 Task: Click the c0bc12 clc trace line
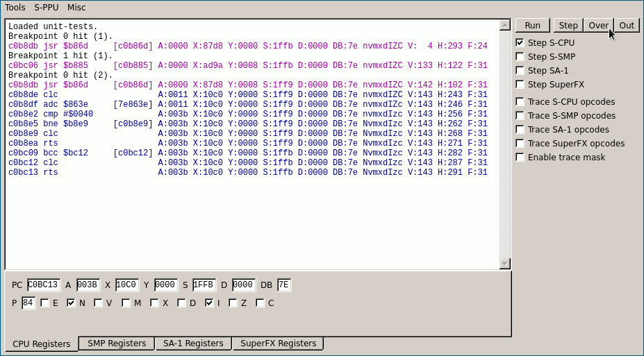tap(247, 162)
